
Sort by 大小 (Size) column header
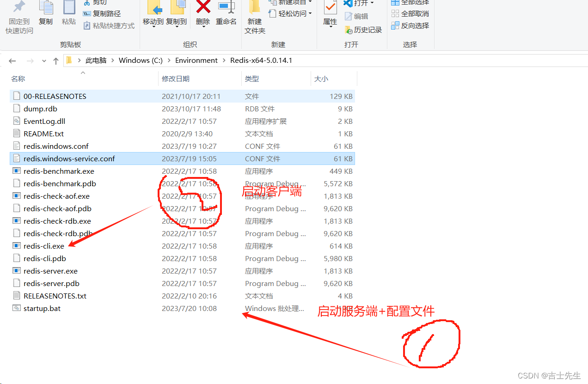click(x=321, y=79)
